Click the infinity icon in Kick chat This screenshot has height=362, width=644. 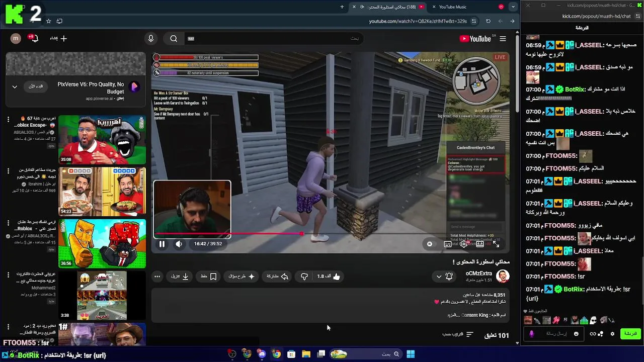pyautogui.click(x=593, y=334)
